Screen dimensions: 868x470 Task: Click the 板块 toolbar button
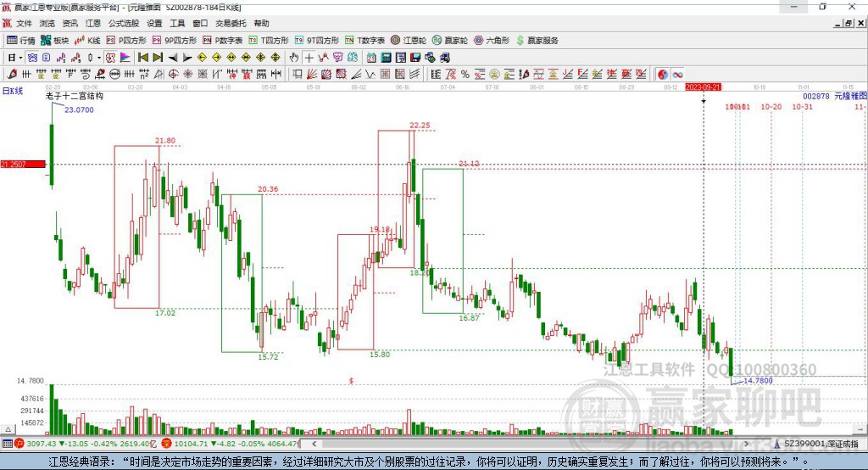click(x=55, y=41)
